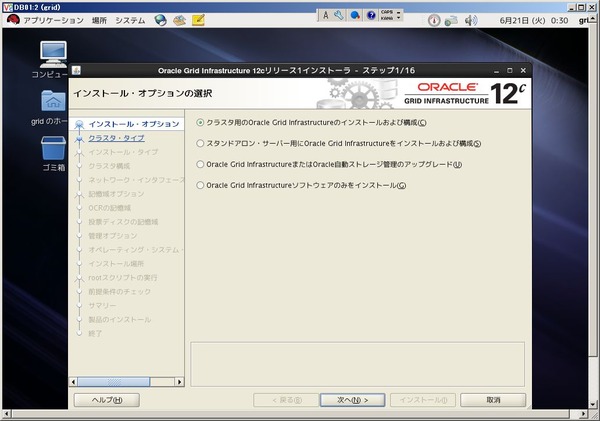The image size is (600, 421).
Task: Maximize the Oracle installer window
Action: (x=510, y=71)
